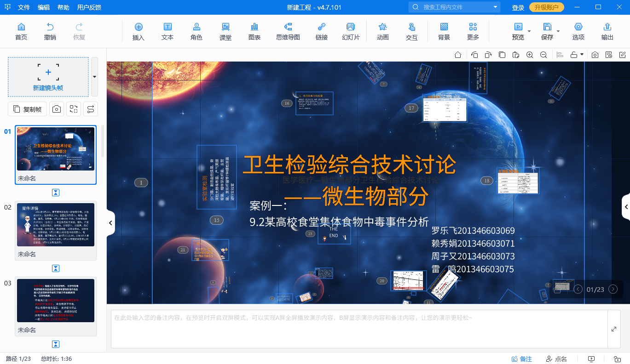The width and height of the screenshot is (630, 364).
Task: Zoom in on the canvas
Action: click(x=530, y=55)
